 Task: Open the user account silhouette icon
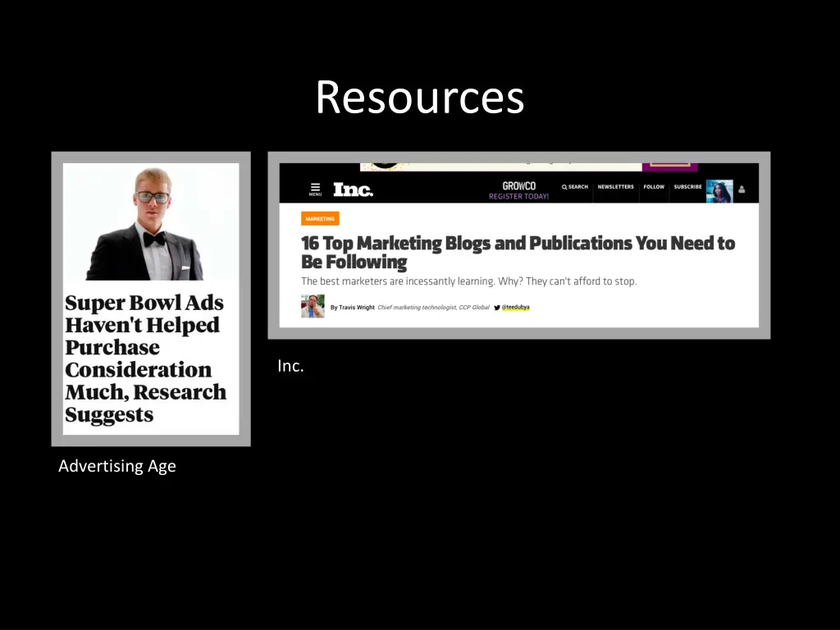[x=742, y=189]
